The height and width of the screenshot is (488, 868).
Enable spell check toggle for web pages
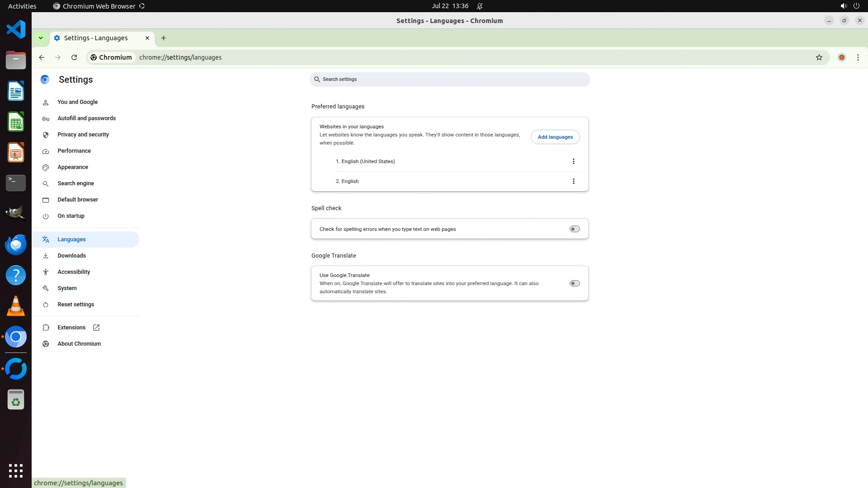click(x=574, y=229)
